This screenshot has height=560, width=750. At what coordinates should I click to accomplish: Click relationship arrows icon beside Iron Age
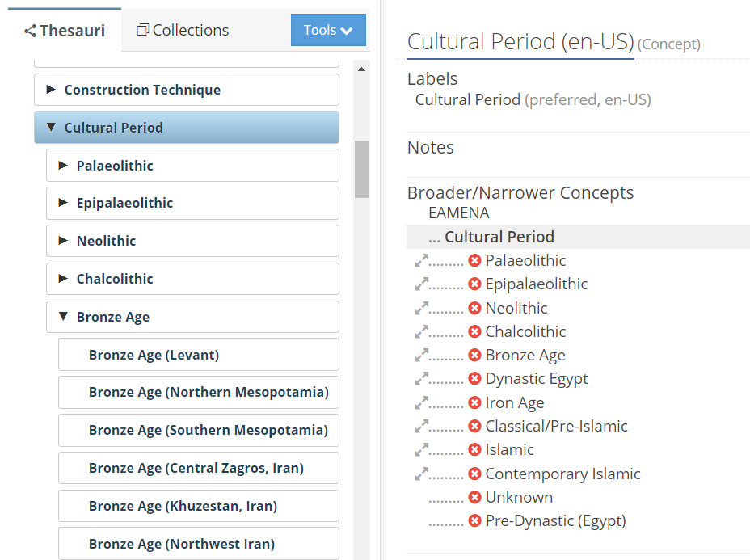pyautogui.click(x=421, y=402)
